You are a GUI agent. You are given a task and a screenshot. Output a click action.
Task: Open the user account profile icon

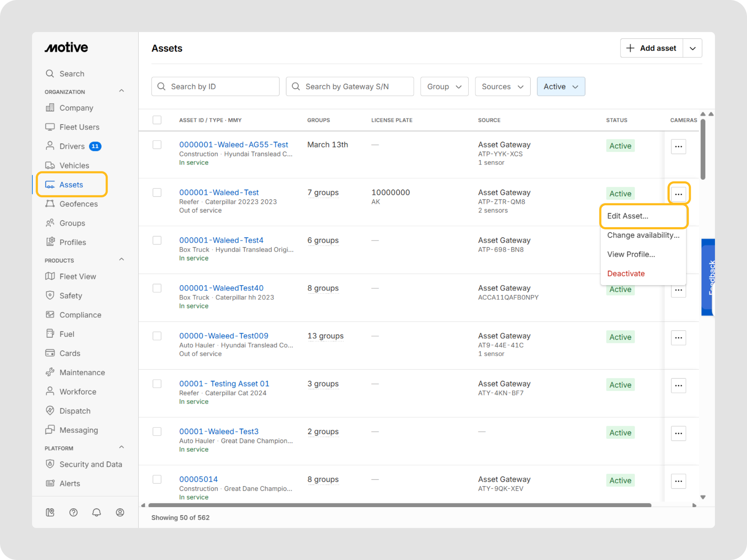point(120,513)
